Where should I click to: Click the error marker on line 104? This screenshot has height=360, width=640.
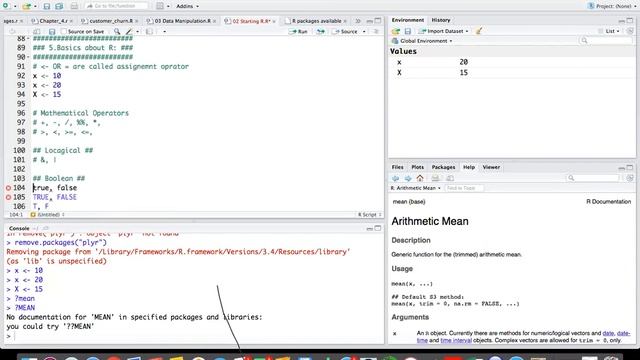(x=8, y=188)
